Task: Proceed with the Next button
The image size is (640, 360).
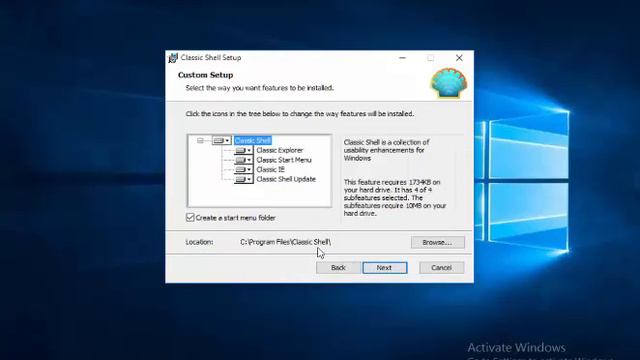Action: tap(384, 268)
